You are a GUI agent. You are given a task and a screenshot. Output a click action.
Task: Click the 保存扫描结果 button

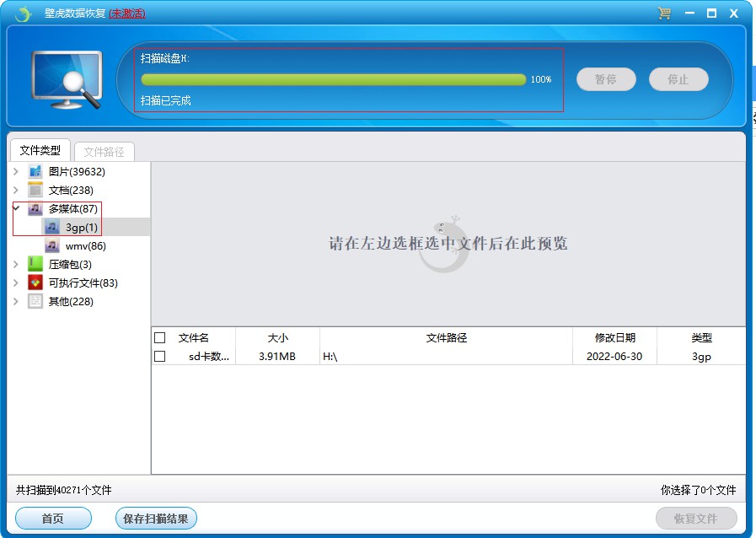tap(156, 519)
